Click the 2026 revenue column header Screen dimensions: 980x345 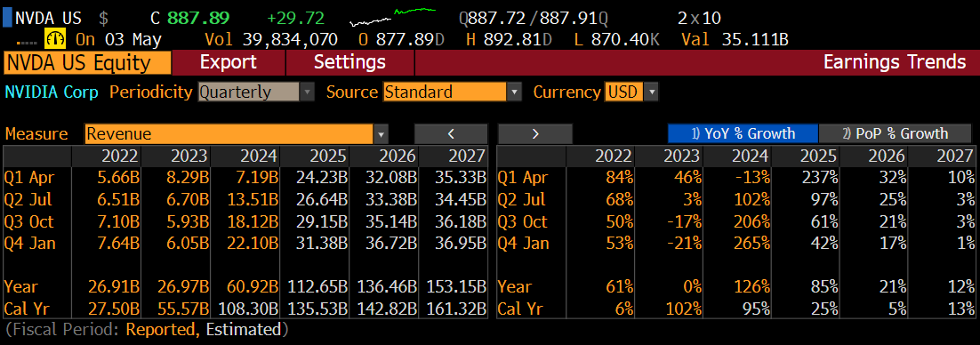[x=384, y=156]
